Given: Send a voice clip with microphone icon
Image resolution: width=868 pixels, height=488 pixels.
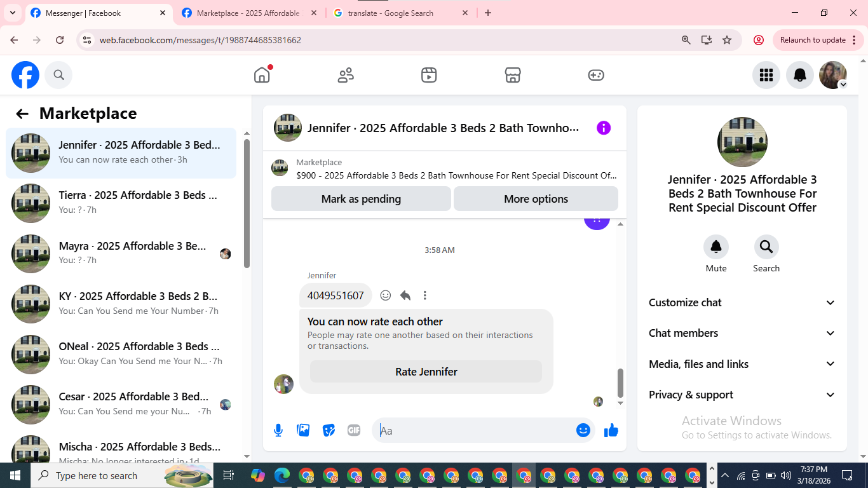Looking at the screenshot, I should coord(278,430).
